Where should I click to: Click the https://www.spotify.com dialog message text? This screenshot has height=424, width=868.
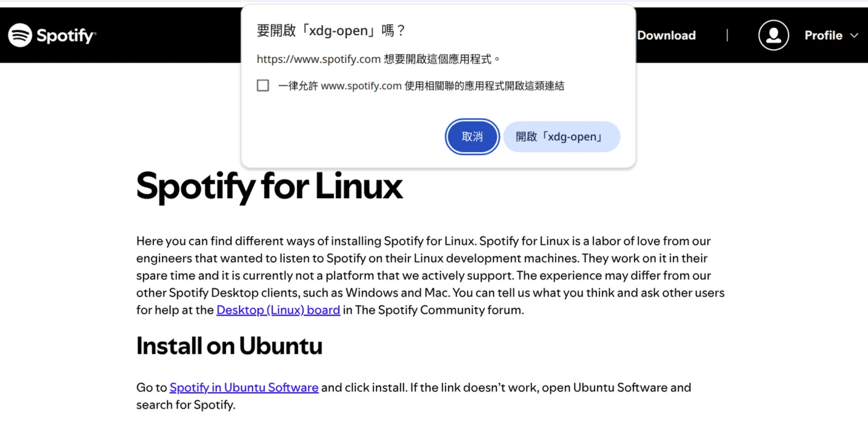(378, 59)
